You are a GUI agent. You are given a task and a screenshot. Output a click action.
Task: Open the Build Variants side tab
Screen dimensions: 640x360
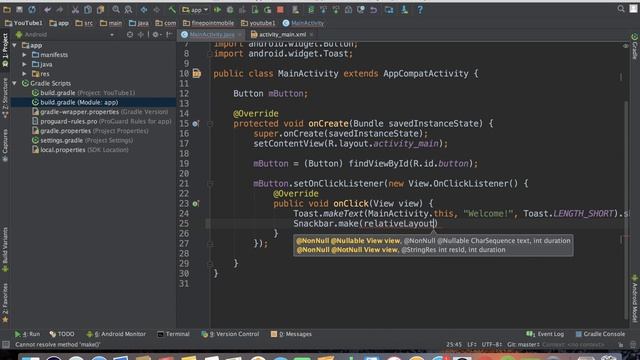[5, 250]
